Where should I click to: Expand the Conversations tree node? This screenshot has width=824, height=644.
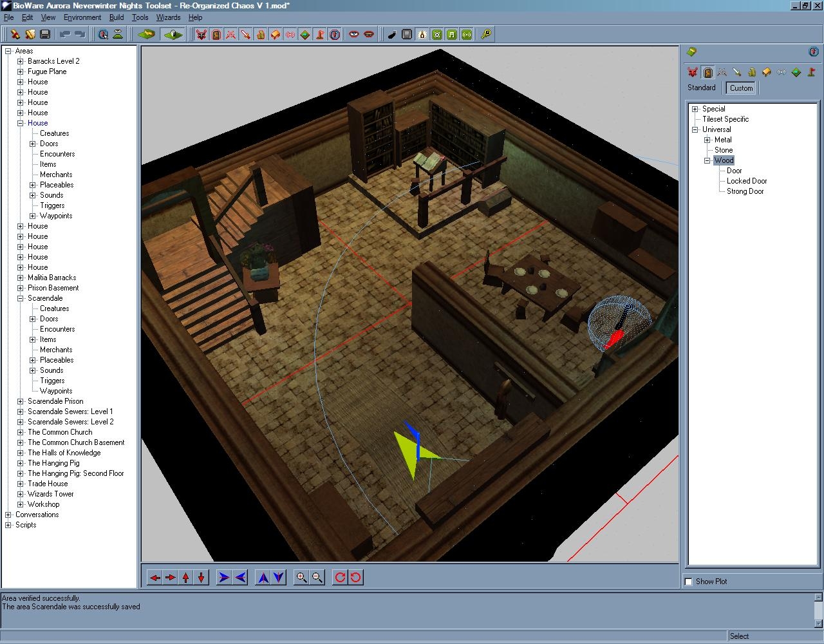[8, 515]
